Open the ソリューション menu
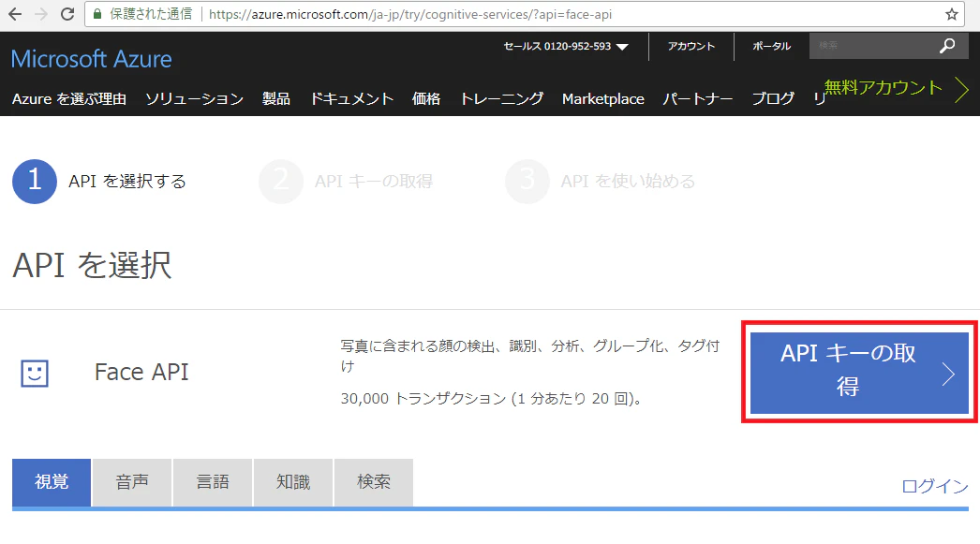Viewport: 980px width, 544px height. click(x=194, y=98)
